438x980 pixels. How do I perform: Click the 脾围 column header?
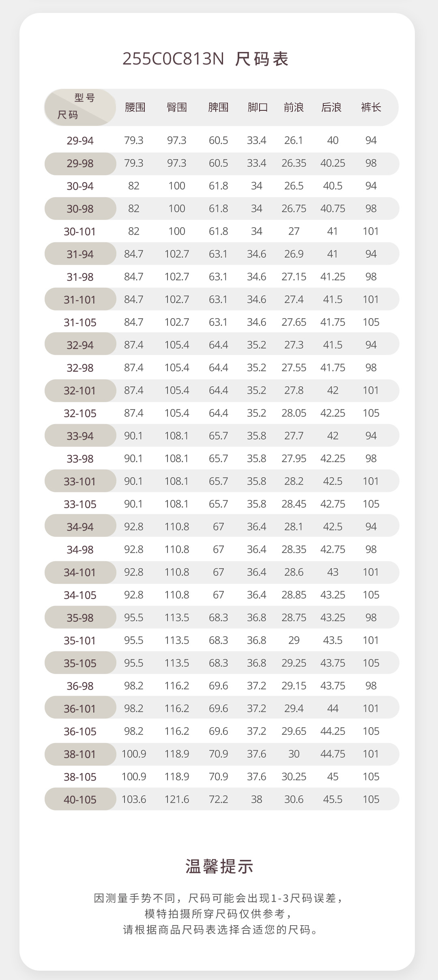click(218, 108)
